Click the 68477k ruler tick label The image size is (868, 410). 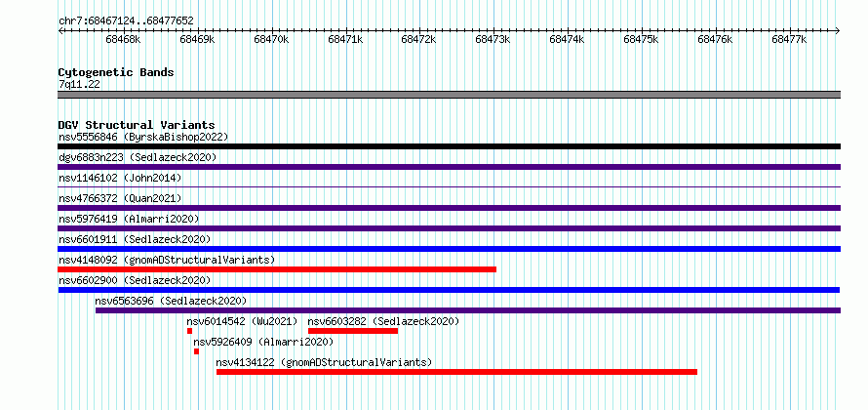(x=789, y=39)
